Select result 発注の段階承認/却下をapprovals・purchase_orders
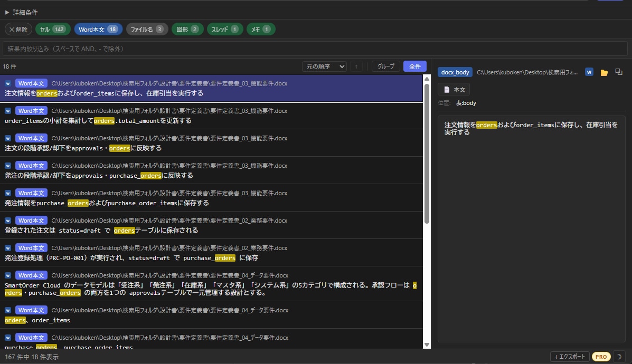The image size is (632, 364). click(x=211, y=171)
